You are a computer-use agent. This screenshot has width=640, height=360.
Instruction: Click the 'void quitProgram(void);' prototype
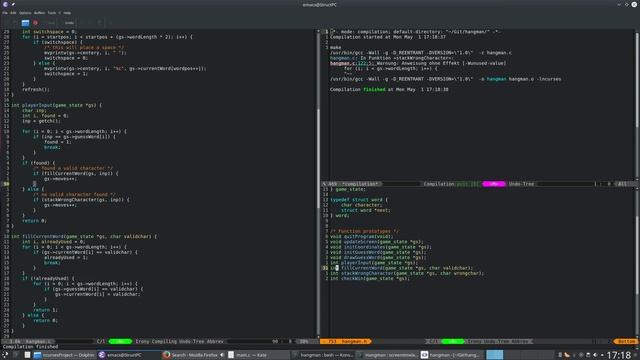coord(362,236)
